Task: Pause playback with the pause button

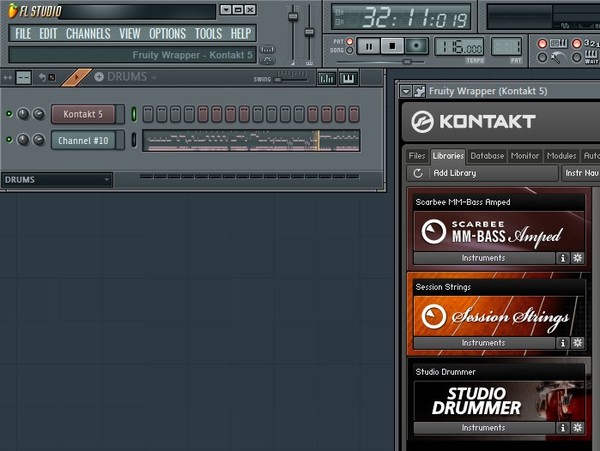Action: (369, 47)
